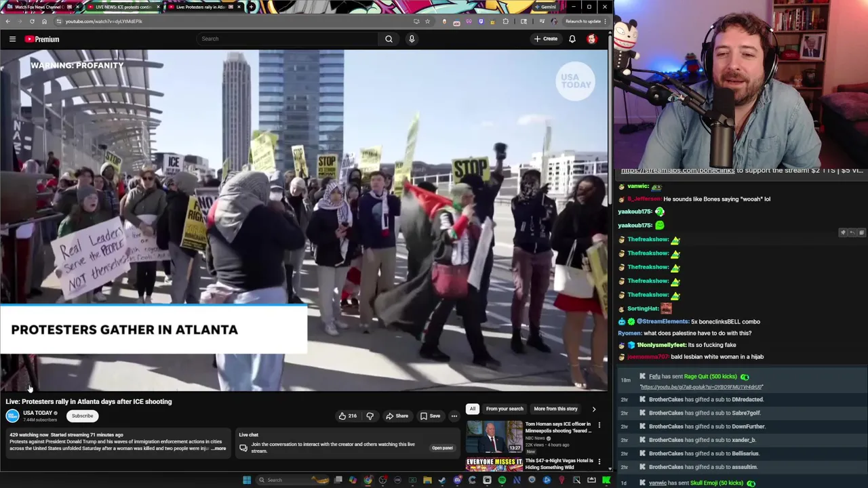The height and width of the screenshot is (488, 868).
Task: Select StreamElements chat name
Action: pyautogui.click(x=663, y=322)
